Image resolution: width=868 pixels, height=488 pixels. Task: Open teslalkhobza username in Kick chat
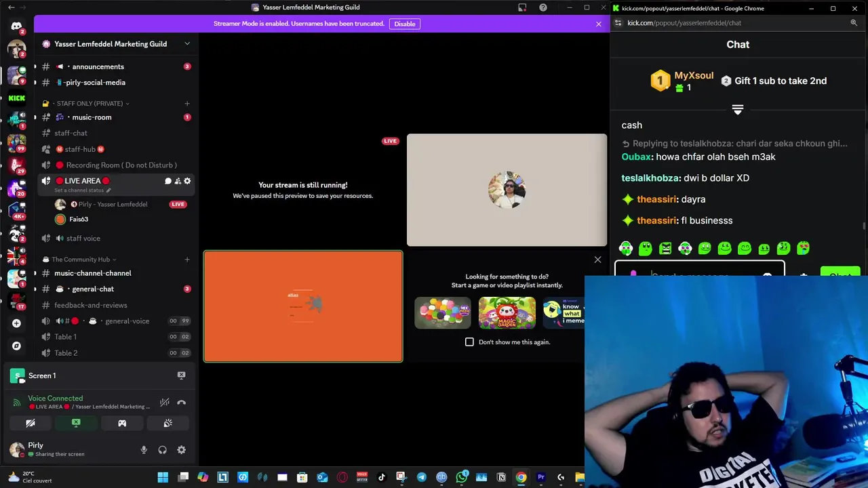[x=650, y=178]
